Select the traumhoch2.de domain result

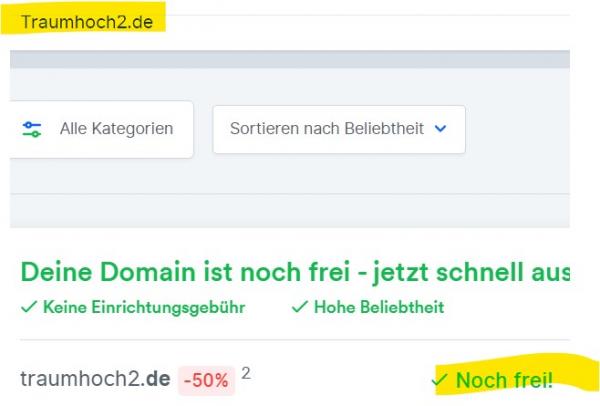point(95,379)
